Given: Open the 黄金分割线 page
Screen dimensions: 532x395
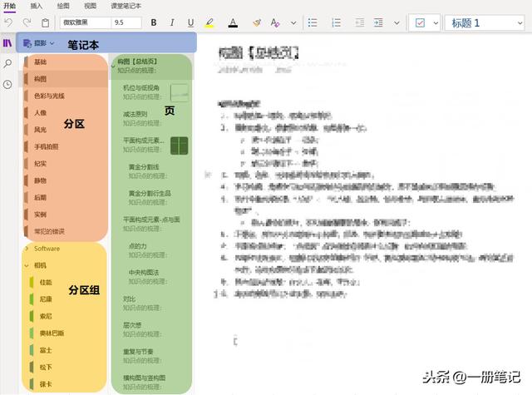Looking at the screenshot, I should point(151,171).
